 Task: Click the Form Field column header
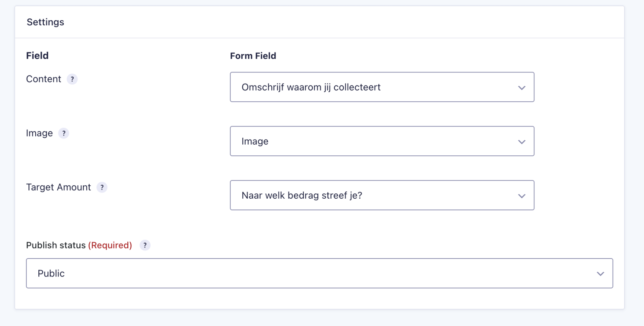point(253,56)
